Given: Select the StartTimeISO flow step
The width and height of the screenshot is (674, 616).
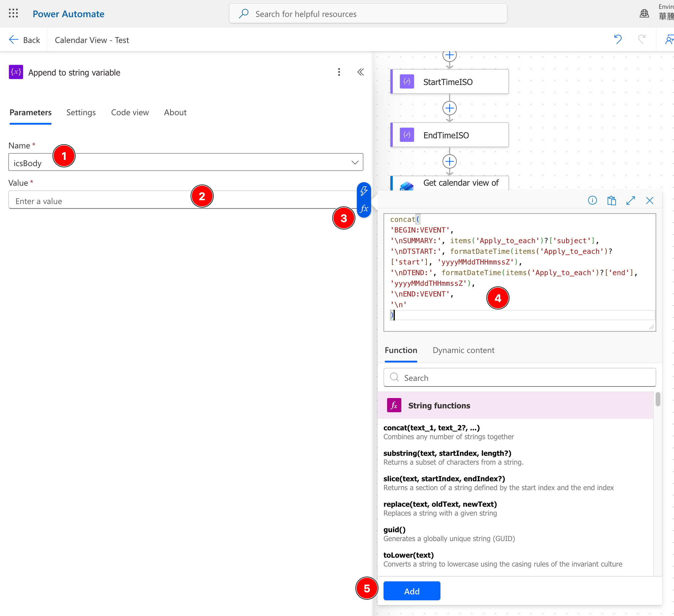Looking at the screenshot, I should (x=450, y=81).
